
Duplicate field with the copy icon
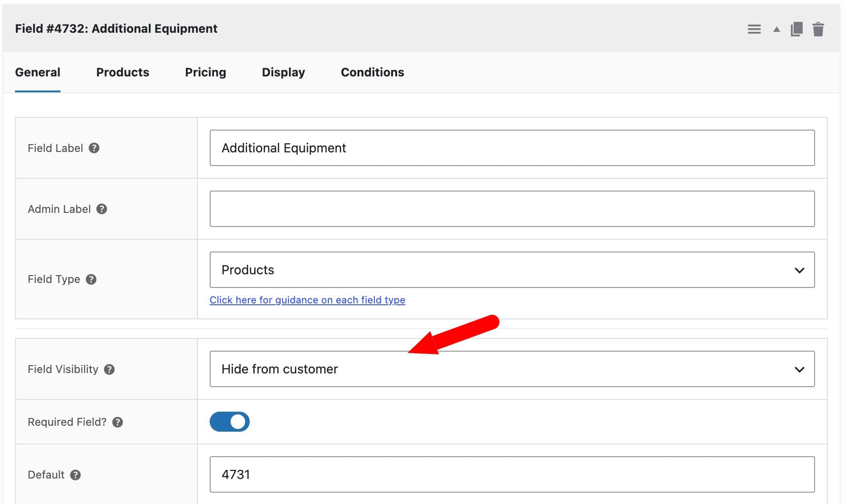(x=796, y=29)
